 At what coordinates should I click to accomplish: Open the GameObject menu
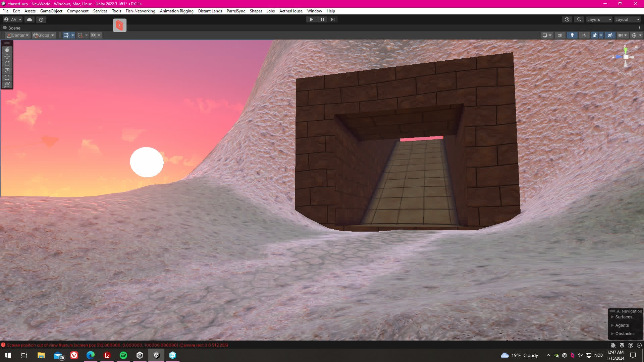click(51, 11)
